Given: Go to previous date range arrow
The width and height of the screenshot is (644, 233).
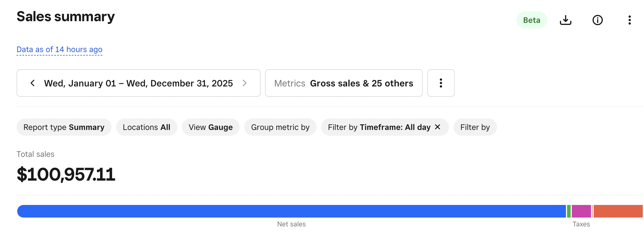Looking at the screenshot, I should point(33,83).
